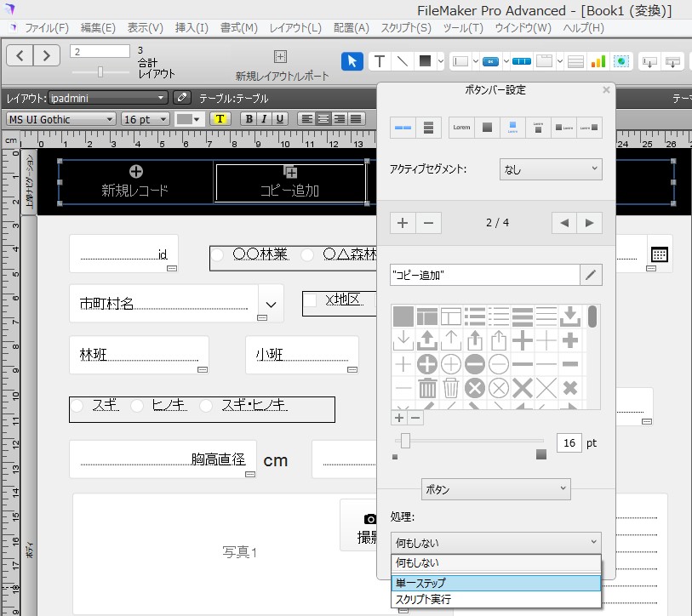The width and height of the screenshot is (692, 616).
Task: Select text-only Lorem label style
Action: [x=461, y=128]
